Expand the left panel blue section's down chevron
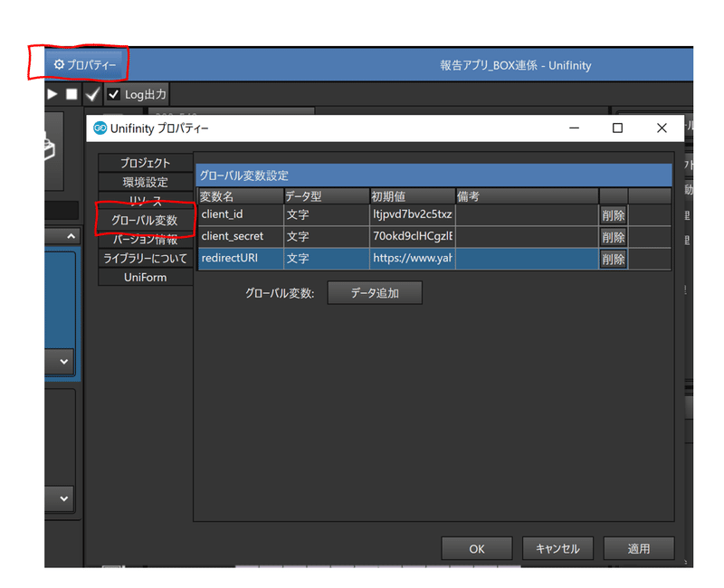The height and width of the screenshot is (588, 724). (x=64, y=361)
